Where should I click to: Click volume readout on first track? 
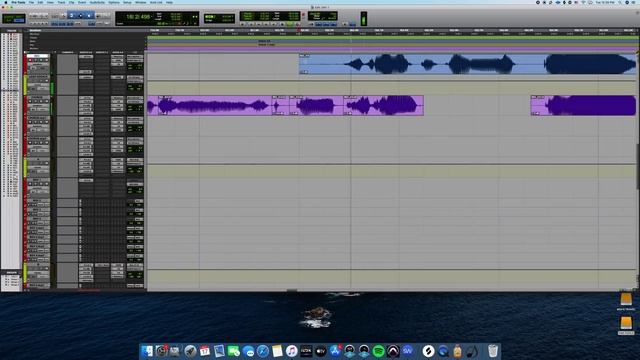135,65
